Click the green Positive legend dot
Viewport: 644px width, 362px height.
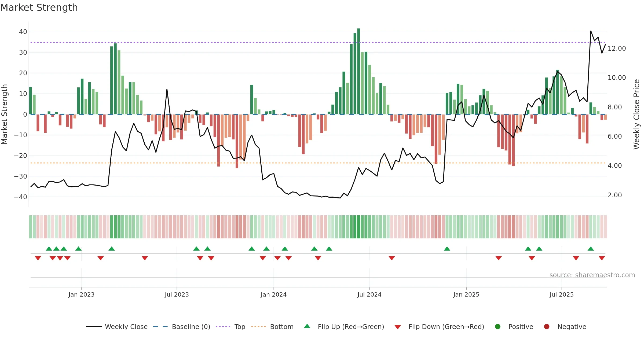[498, 327]
